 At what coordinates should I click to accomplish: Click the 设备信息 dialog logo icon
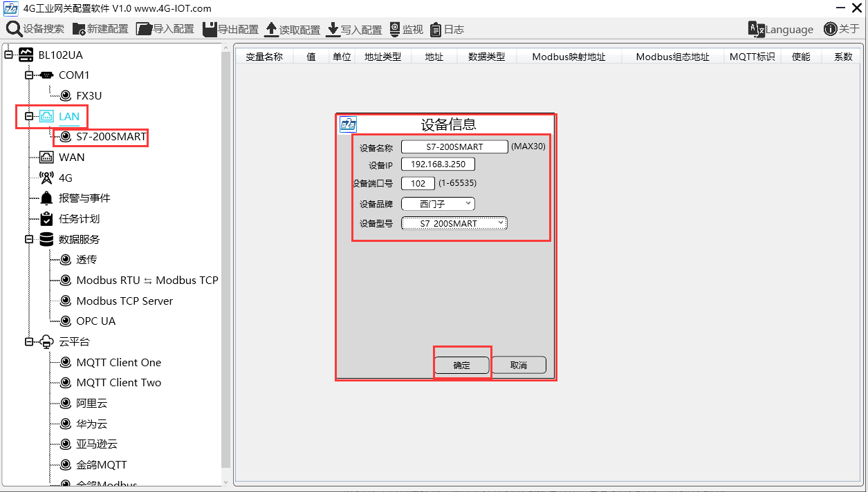click(x=348, y=124)
